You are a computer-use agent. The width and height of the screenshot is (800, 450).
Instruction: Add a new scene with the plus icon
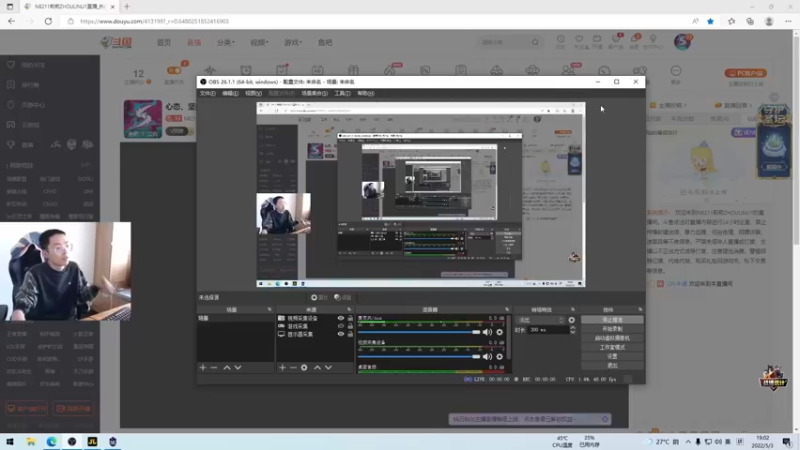click(x=203, y=367)
